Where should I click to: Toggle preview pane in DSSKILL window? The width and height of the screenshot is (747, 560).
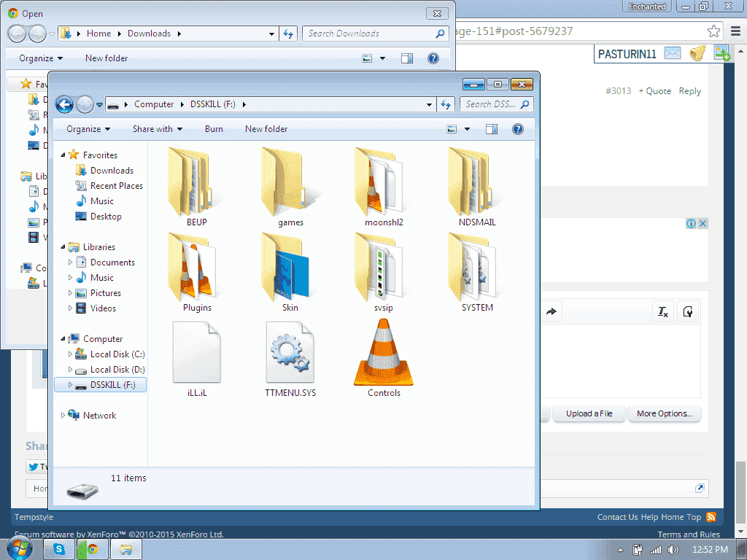point(491,129)
